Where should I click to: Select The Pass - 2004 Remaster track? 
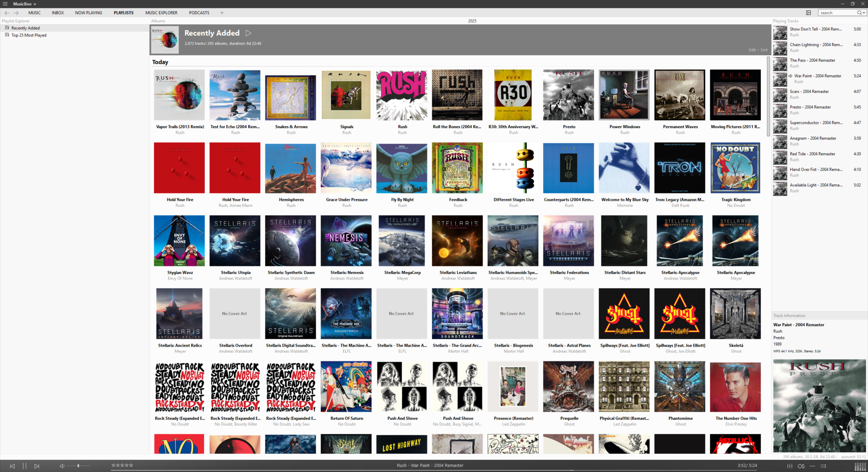pyautogui.click(x=820, y=63)
